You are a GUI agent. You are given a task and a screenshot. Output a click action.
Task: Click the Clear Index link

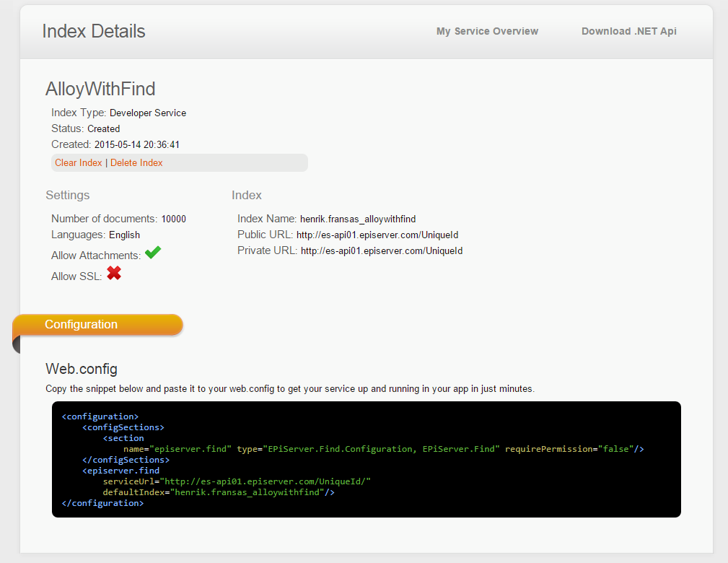click(79, 162)
